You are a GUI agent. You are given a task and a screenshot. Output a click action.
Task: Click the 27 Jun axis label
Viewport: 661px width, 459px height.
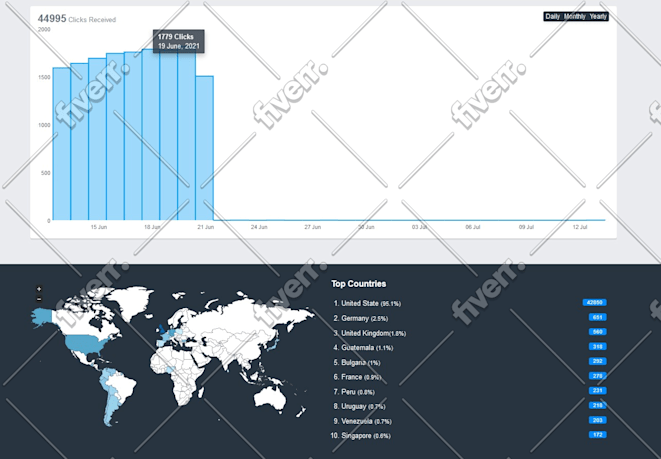tap(312, 227)
